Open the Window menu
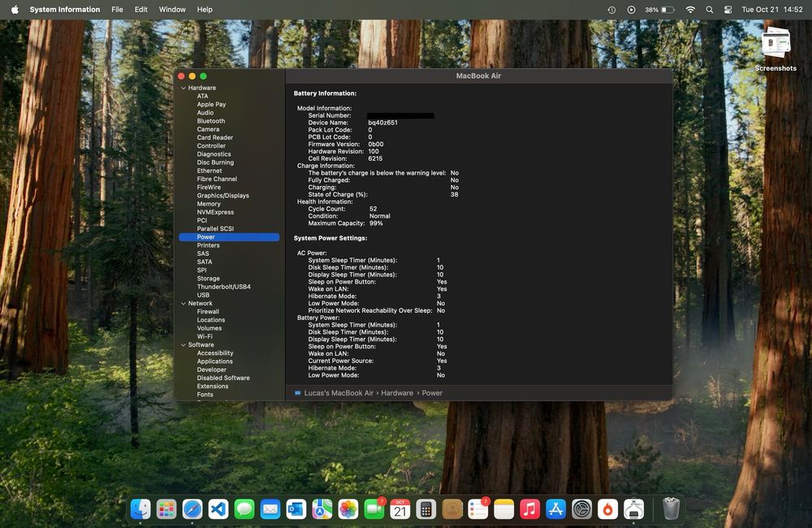Viewport: 812px width, 528px height. [x=172, y=9]
